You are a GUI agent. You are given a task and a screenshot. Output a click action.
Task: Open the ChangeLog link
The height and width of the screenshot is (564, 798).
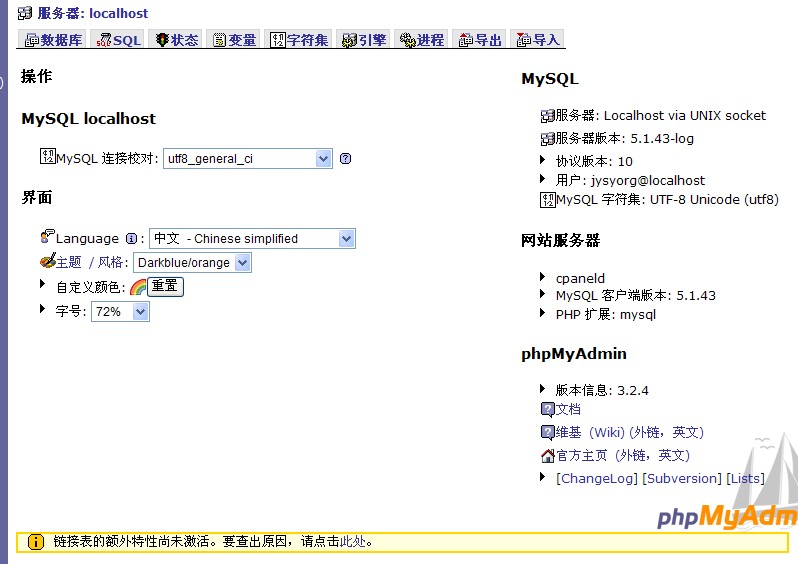pos(597,478)
